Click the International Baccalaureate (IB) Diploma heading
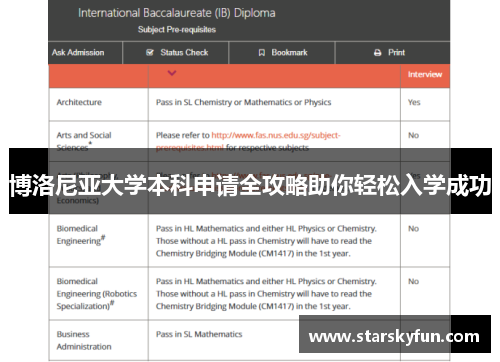 click(177, 13)
